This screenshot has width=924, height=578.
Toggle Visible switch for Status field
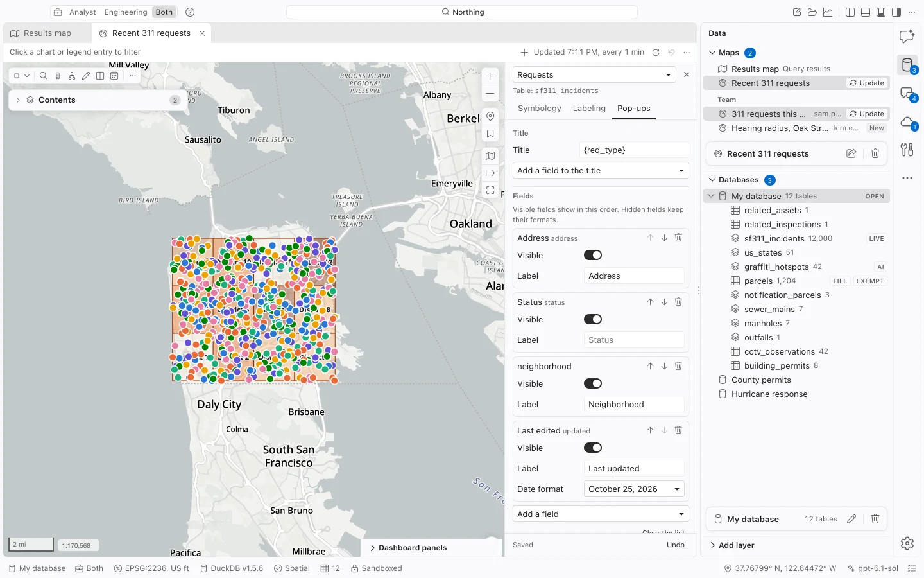coord(593,320)
